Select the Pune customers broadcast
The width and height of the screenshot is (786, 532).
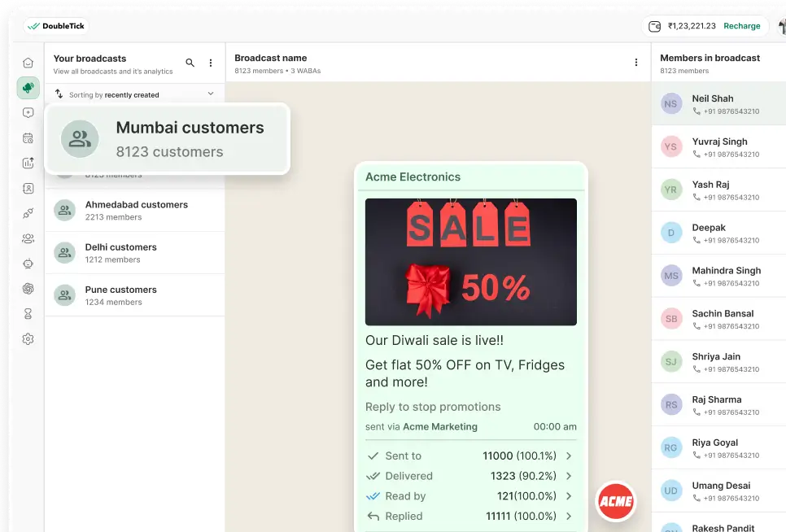135,295
